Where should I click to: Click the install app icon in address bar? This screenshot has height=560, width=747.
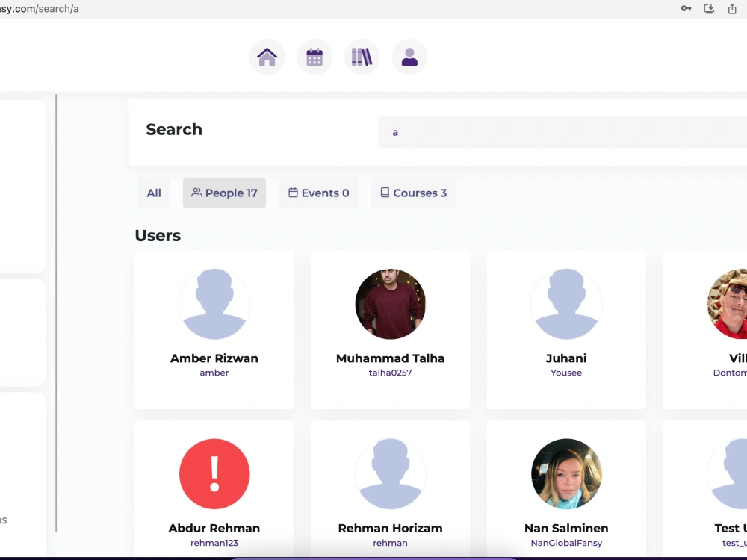[x=709, y=8]
